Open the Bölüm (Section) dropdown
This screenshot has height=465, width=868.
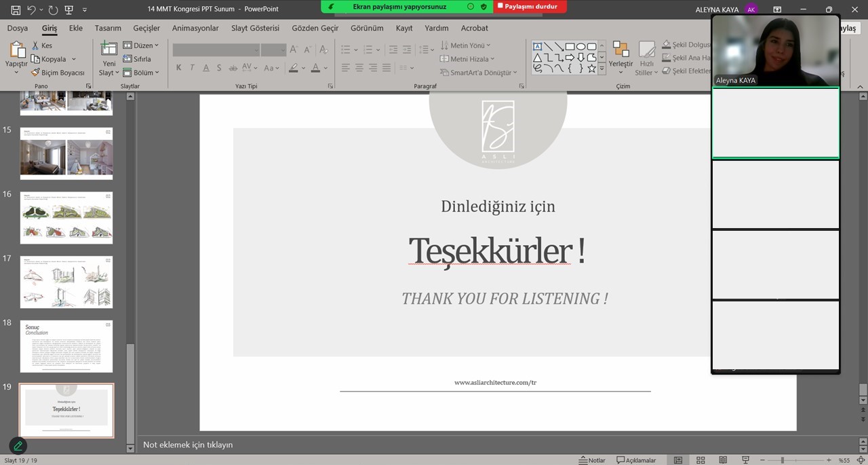(x=141, y=73)
